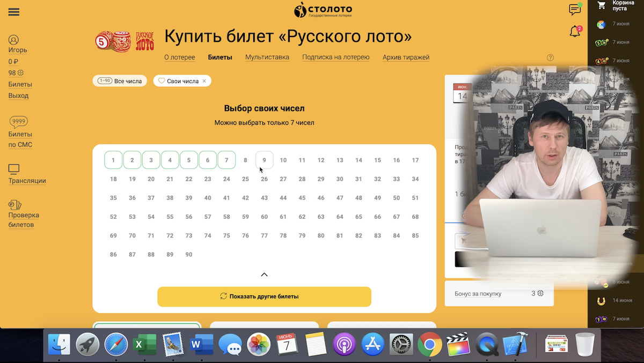Select number 9 in the grid
The height and width of the screenshot is (363, 644).
pyautogui.click(x=264, y=160)
